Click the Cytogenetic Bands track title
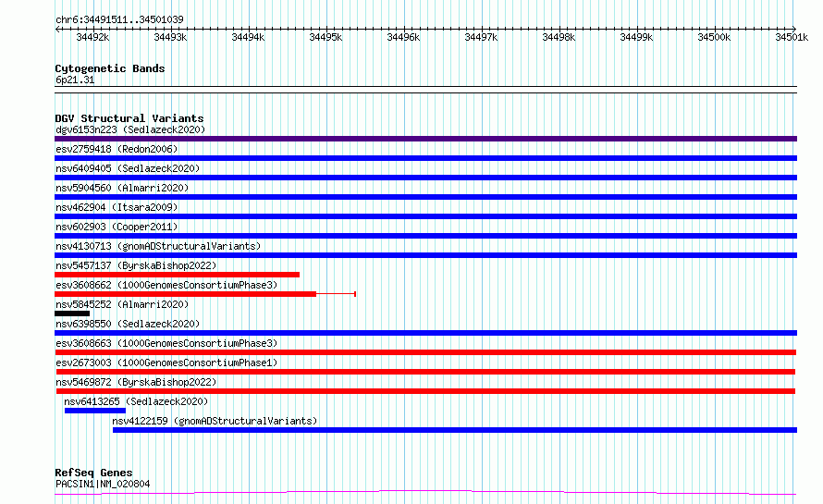This screenshot has height=504, width=823. click(110, 68)
